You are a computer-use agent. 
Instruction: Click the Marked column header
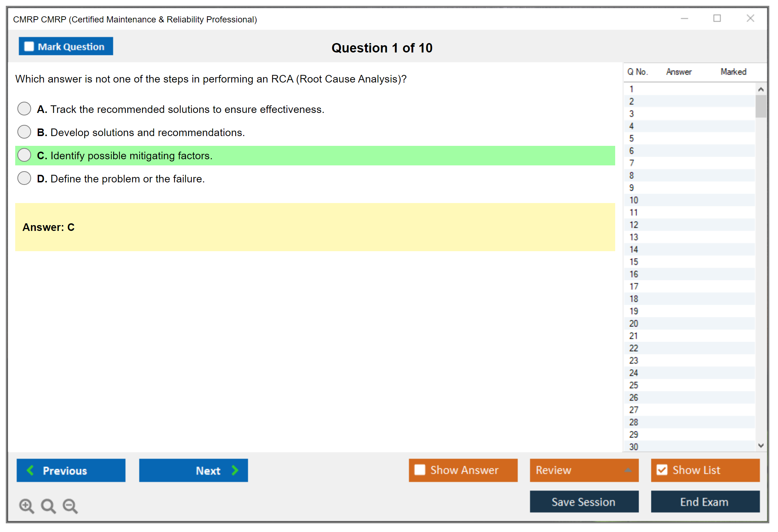(x=733, y=72)
